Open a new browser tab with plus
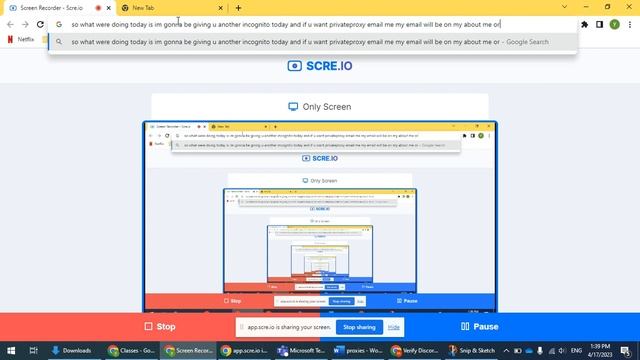The height and width of the screenshot is (360, 640). point(238,8)
